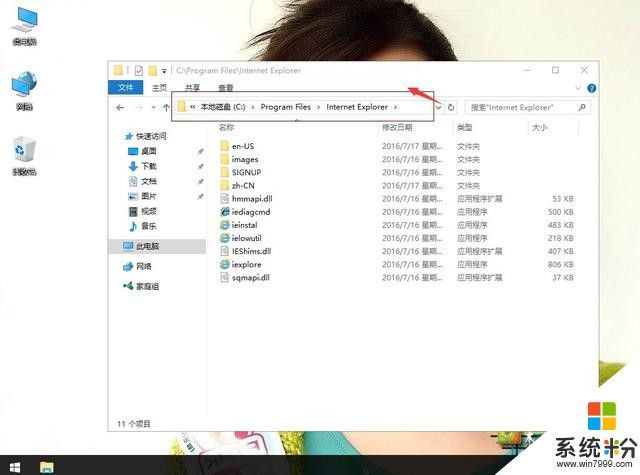The image size is (640, 475).
Task: Expand chevron after Internet Explorer breadcrumb
Action: click(395, 107)
